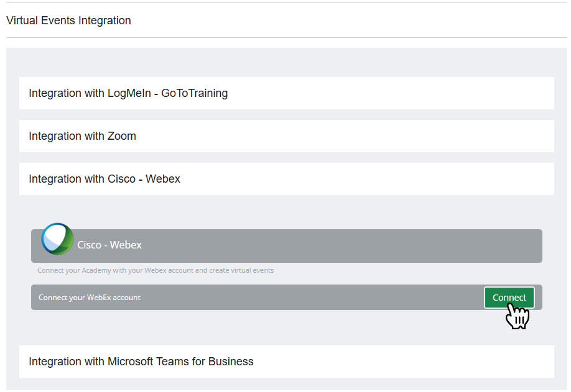
Task: Click the Cisco Webex logo icon
Action: pyautogui.click(x=57, y=239)
